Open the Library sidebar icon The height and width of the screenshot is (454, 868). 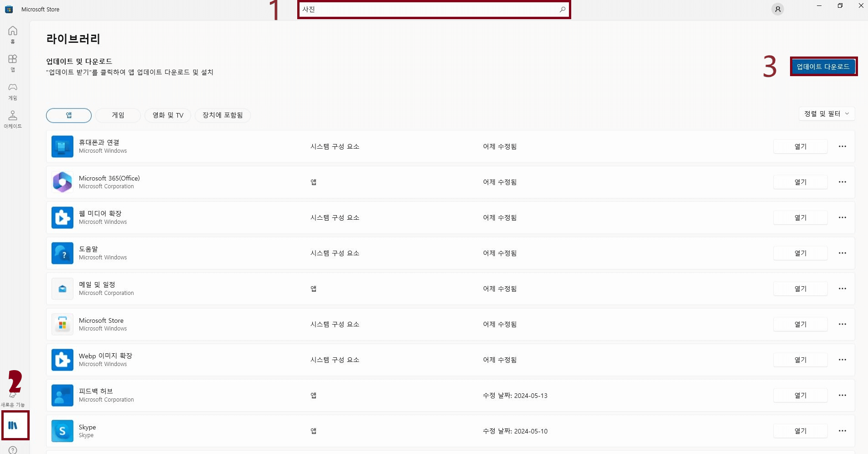click(13, 425)
